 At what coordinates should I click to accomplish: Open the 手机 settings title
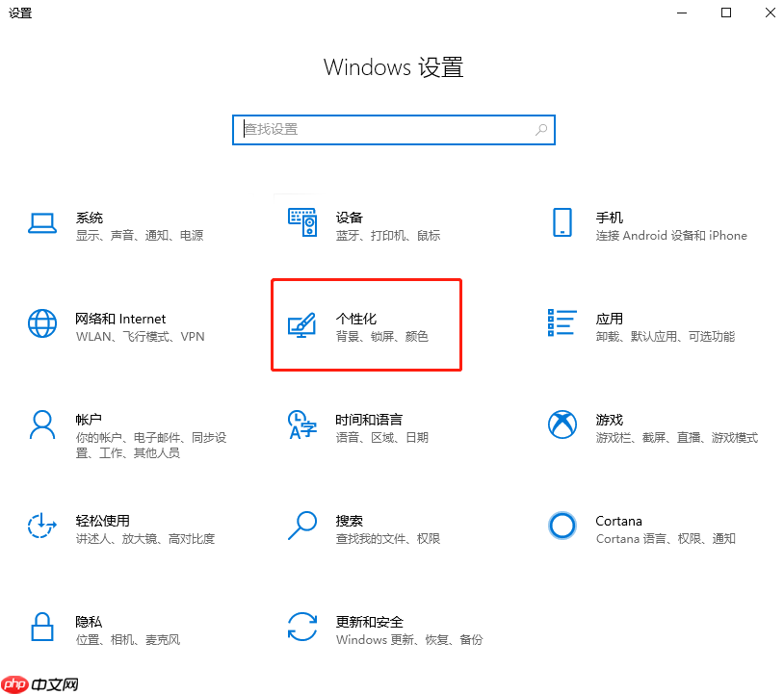(x=609, y=218)
